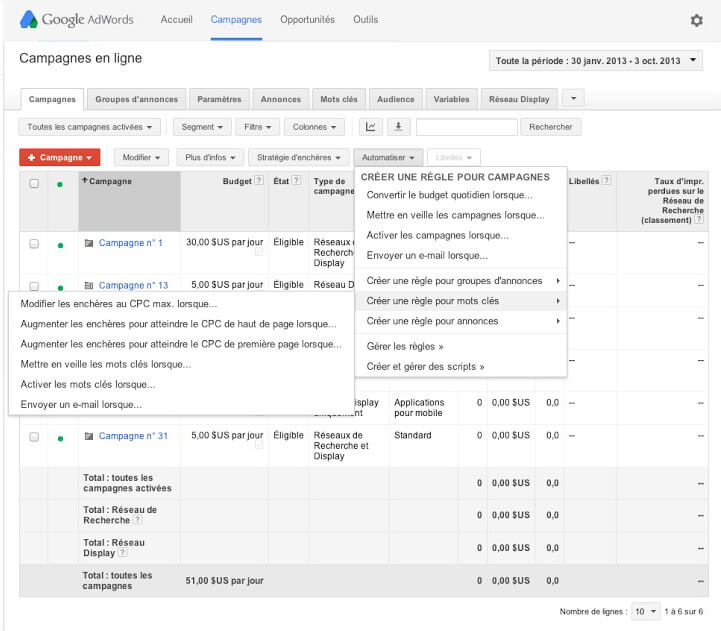The image size is (721, 631).
Task: Switch to Audience tab
Action: (x=396, y=99)
